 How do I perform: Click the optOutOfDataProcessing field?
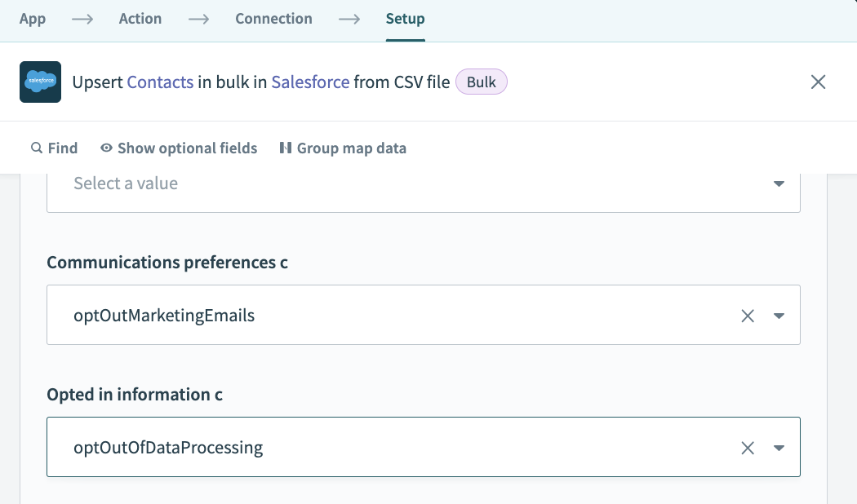(x=392, y=448)
